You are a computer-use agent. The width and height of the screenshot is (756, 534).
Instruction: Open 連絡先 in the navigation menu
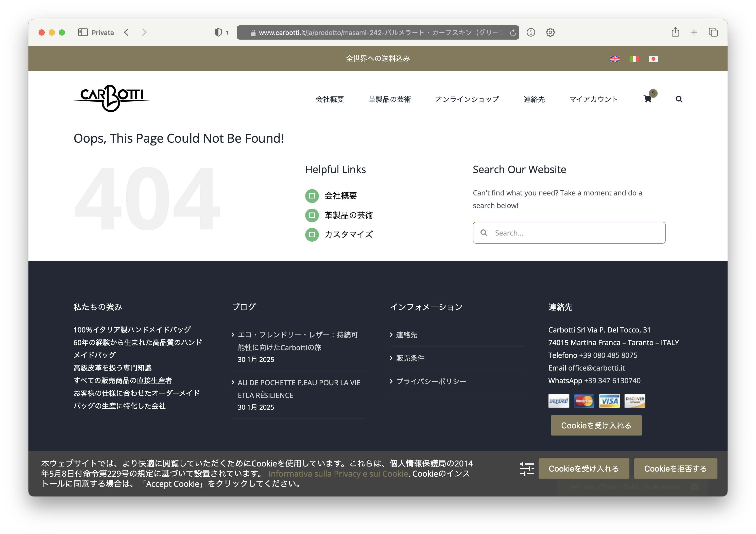(x=534, y=99)
